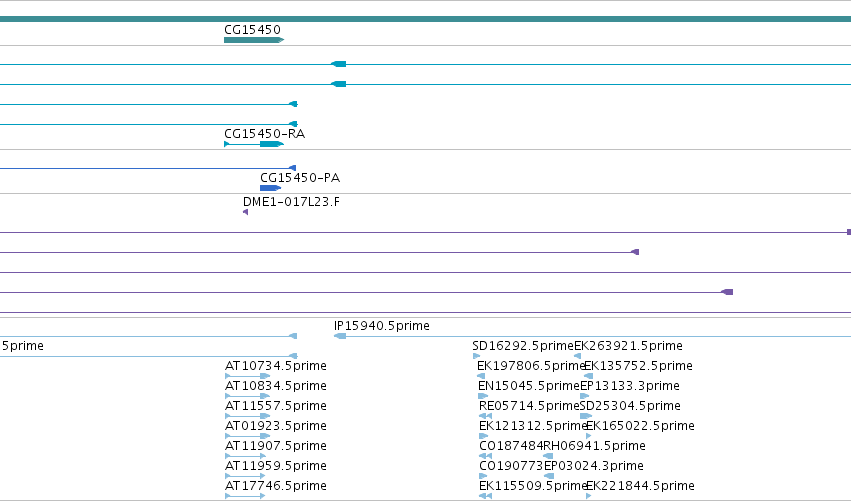
Task: Click the IP15940.5prime label
Action: 382,326
